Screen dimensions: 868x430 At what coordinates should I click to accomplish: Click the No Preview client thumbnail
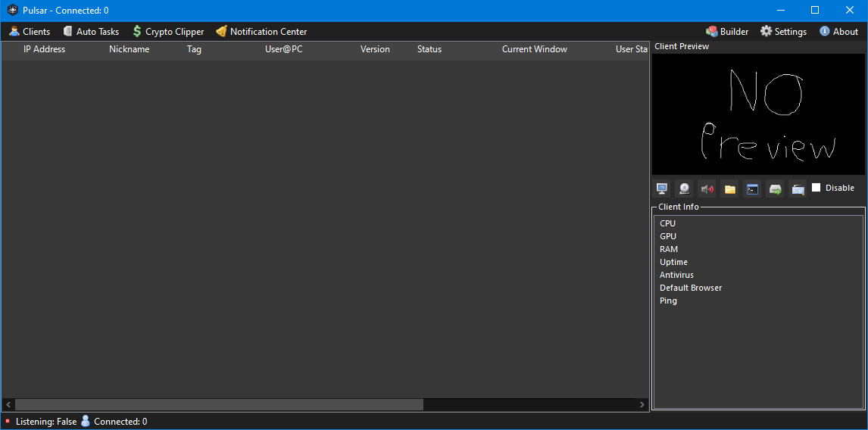758,114
